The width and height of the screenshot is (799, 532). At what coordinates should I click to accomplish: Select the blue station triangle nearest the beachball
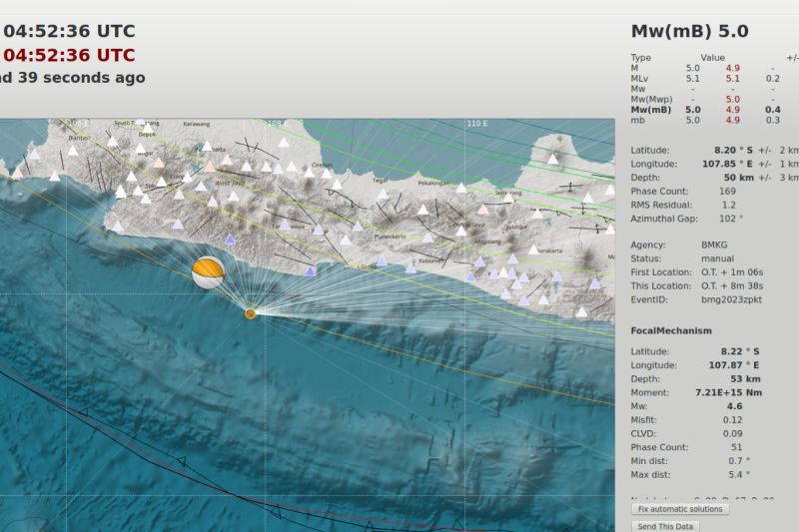[232, 240]
